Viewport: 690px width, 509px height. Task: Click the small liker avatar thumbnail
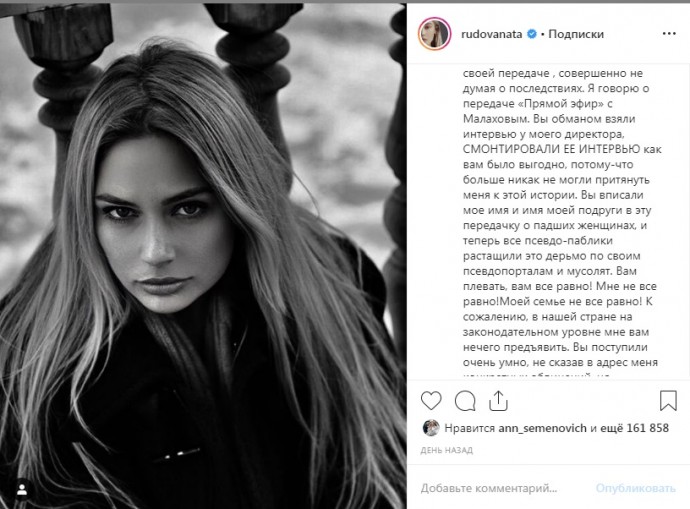coord(431,428)
